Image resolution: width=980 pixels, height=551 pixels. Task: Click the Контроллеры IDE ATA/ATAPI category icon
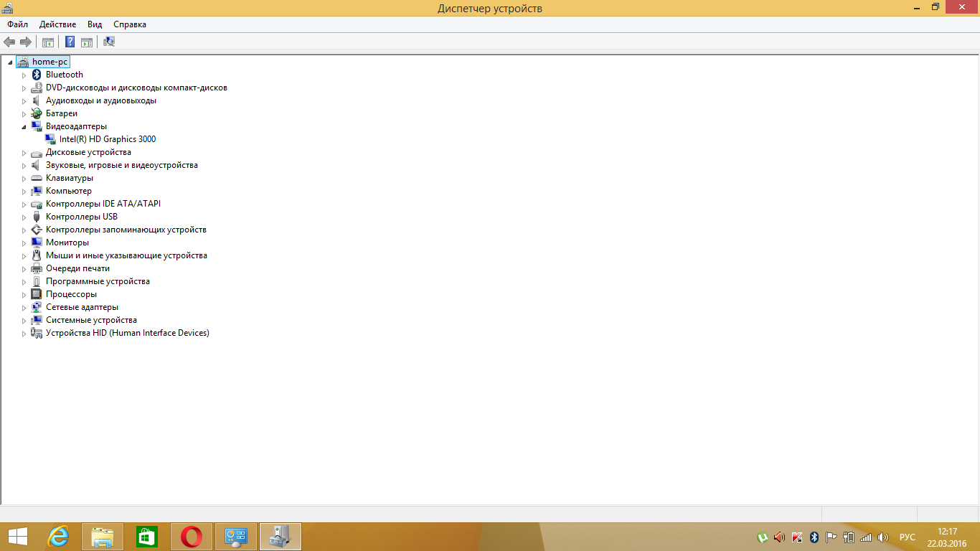pos(37,204)
